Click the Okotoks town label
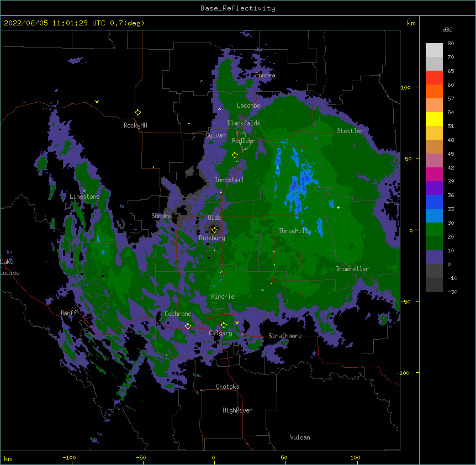This screenshot has height=465, width=476. click(228, 387)
